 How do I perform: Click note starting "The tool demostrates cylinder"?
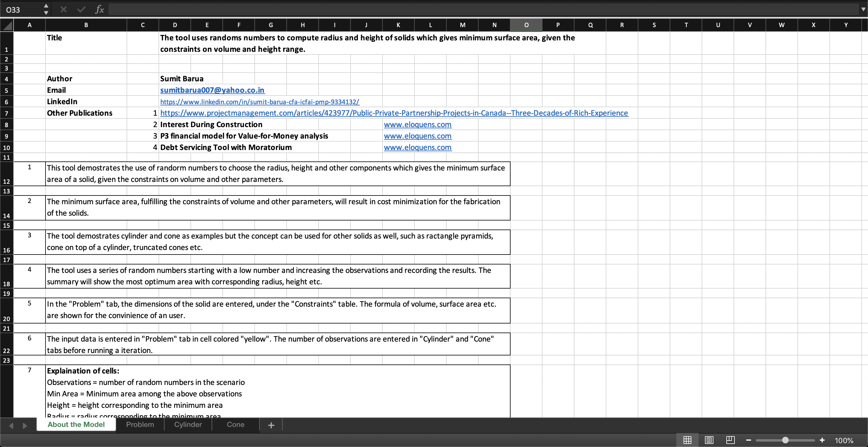pyautogui.click(x=278, y=242)
